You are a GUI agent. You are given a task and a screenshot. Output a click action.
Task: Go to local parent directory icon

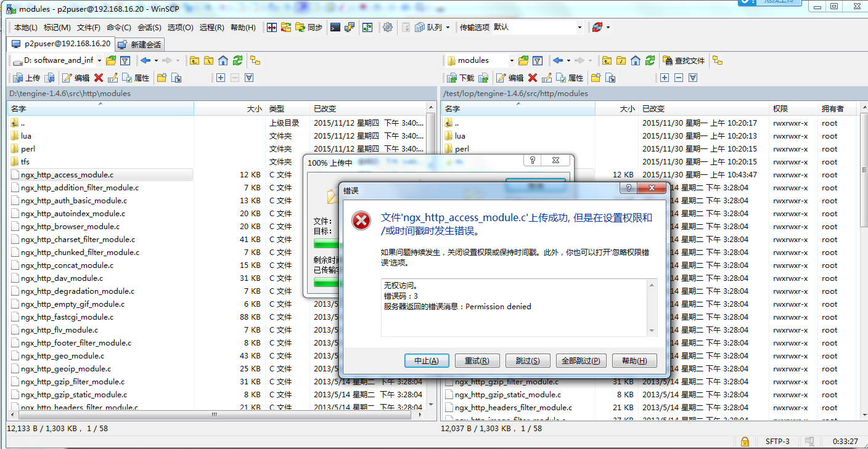pos(195,60)
